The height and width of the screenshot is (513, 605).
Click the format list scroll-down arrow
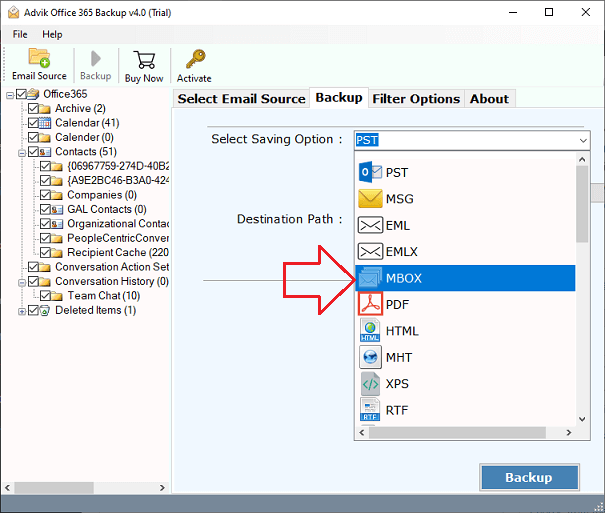[x=582, y=419]
